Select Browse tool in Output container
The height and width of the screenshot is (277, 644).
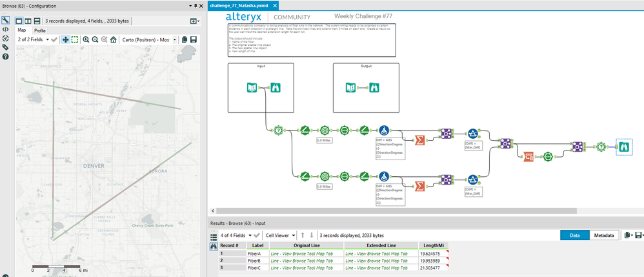pyautogui.click(x=374, y=88)
